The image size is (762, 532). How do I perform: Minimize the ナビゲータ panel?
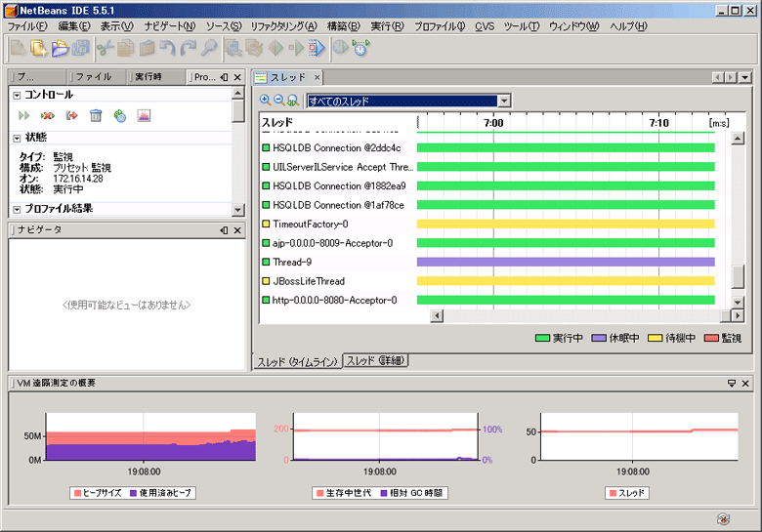[x=224, y=230]
